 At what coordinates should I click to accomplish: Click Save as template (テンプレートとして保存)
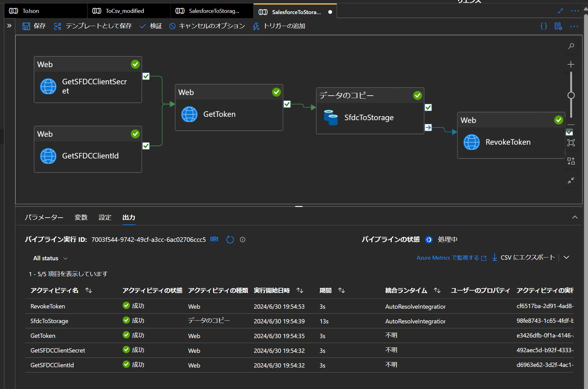click(x=93, y=26)
